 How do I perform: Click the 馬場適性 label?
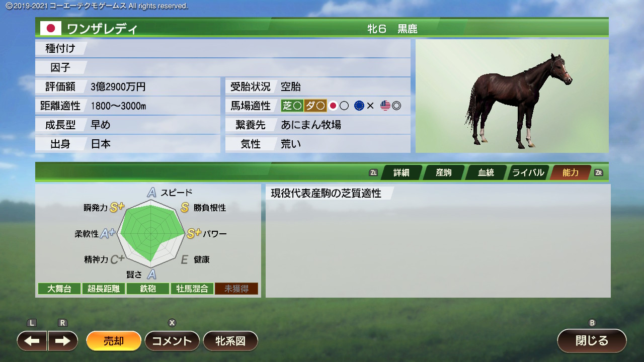(251, 106)
